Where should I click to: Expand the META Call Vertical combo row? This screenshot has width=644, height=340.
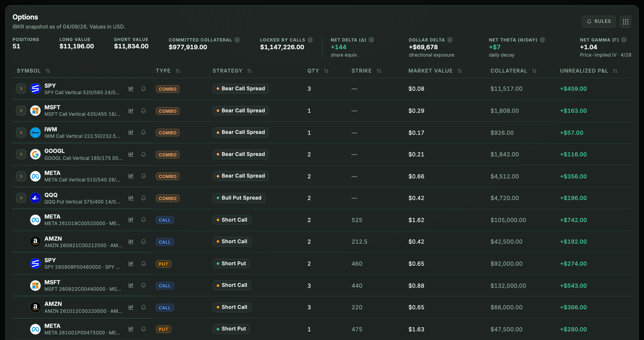21,176
